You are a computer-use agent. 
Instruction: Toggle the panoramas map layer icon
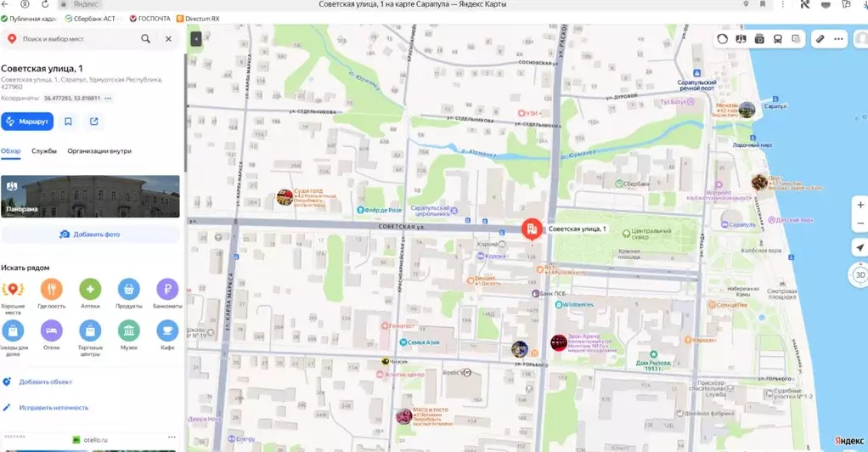coord(741,39)
